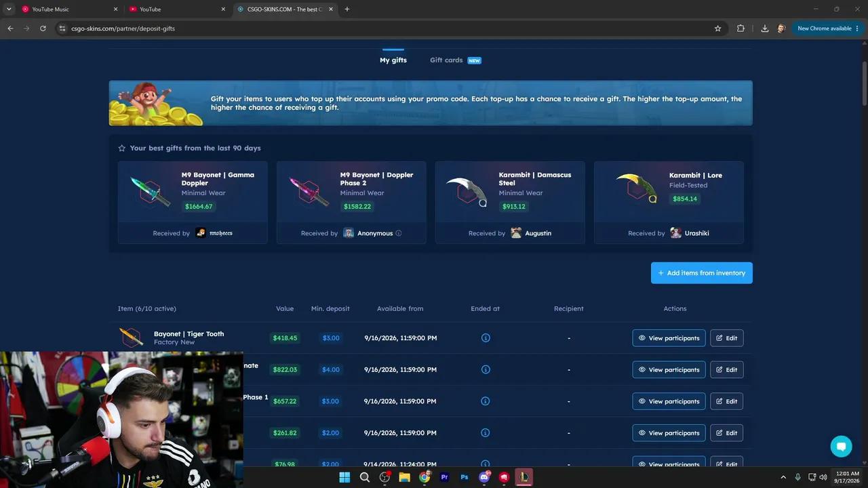Open Adobe Premiere Pro from taskbar
This screenshot has width=868, height=488.
click(445, 477)
